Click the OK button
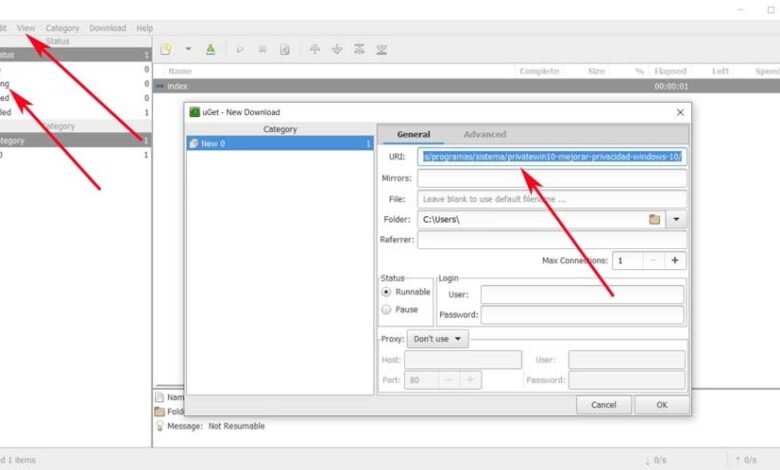 point(662,405)
